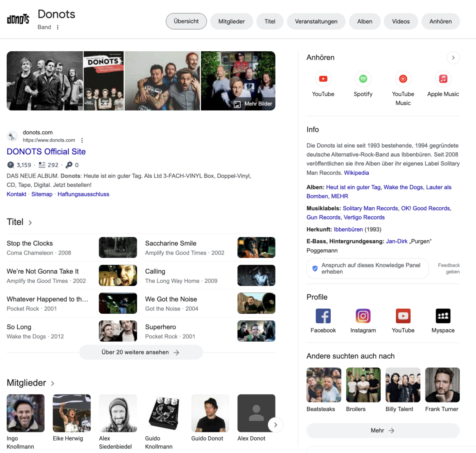Open Superhero song thumbnail
The image size is (476, 453).
[256, 331]
